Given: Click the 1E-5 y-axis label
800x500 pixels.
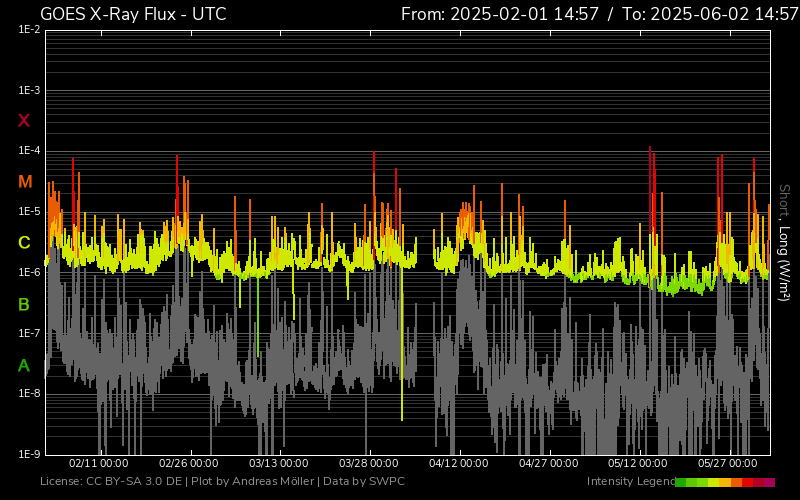Looking at the screenshot, I should pos(29,211).
